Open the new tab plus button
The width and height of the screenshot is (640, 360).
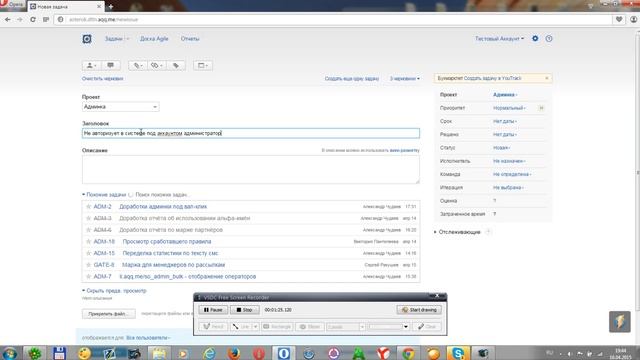tap(111, 7)
